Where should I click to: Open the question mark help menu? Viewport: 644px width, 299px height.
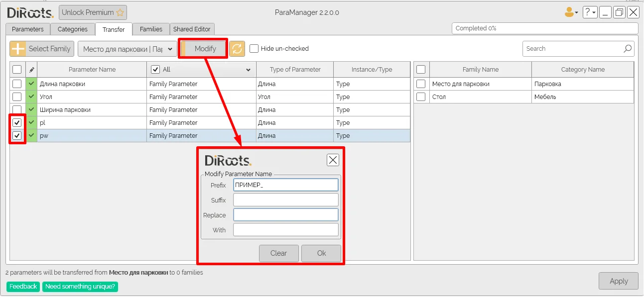(x=590, y=12)
